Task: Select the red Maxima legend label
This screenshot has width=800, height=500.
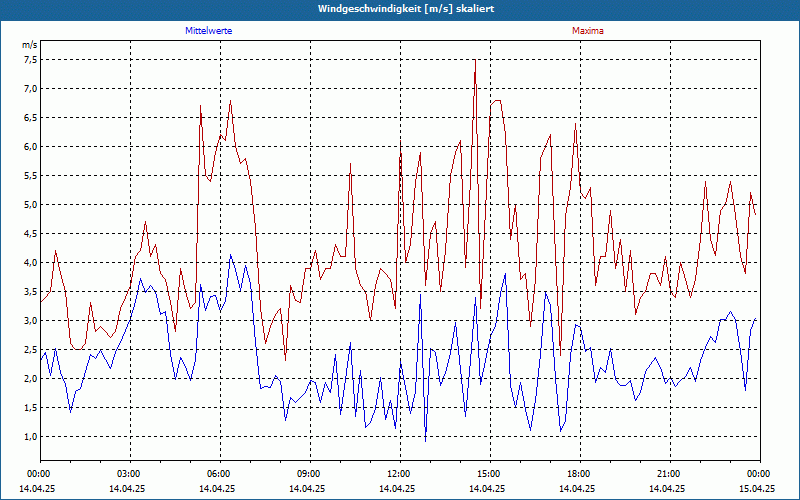Action: point(588,31)
